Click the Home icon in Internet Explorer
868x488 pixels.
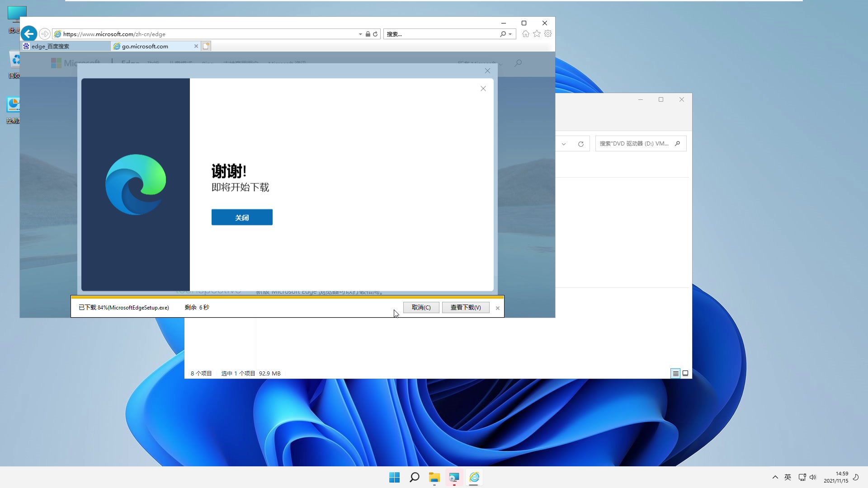click(x=525, y=33)
